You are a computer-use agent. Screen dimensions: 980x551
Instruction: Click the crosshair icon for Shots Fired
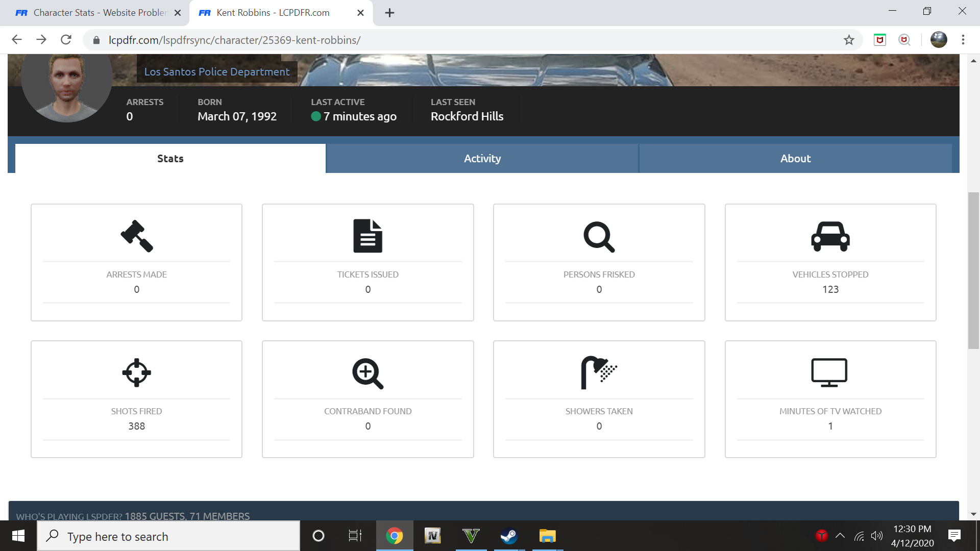[x=137, y=373]
